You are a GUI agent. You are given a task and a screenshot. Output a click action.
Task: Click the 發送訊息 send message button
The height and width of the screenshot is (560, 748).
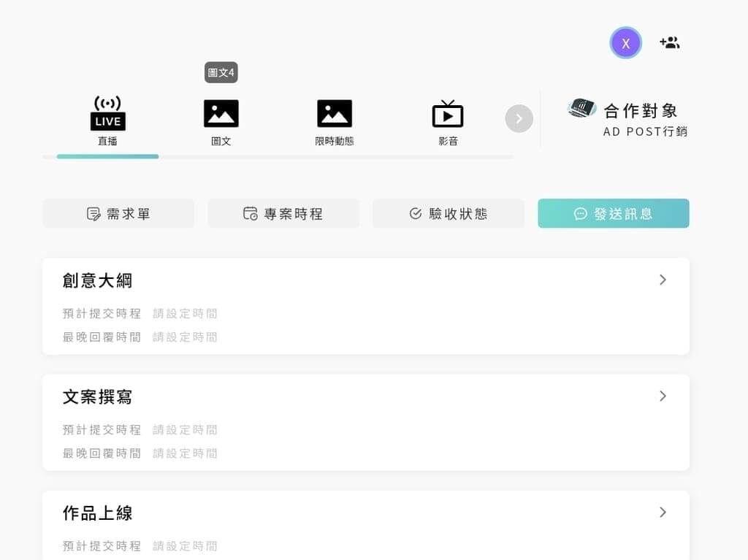pos(614,214)
